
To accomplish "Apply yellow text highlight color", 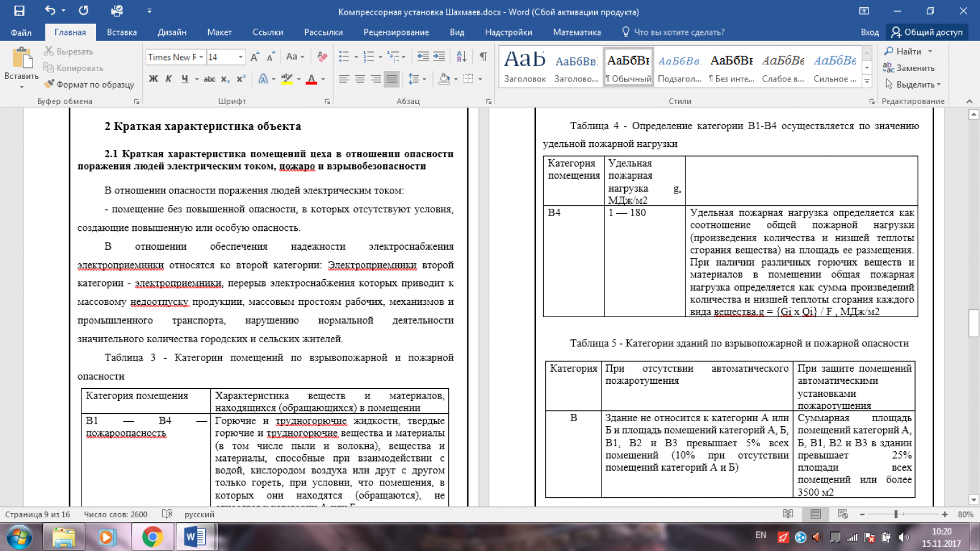I will [x=287, y=79].
